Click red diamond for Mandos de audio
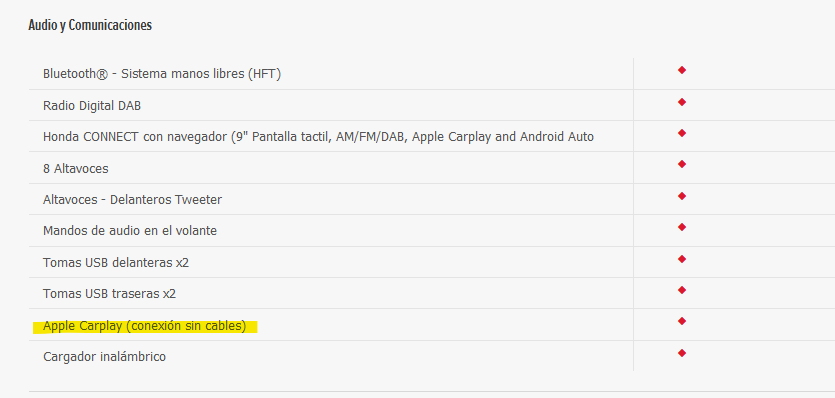The image size is (835, 398). click(x=682, y=227)
